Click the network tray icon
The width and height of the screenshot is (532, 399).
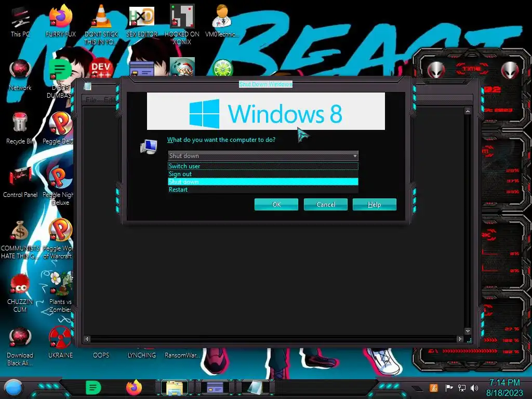coord(462,388)
